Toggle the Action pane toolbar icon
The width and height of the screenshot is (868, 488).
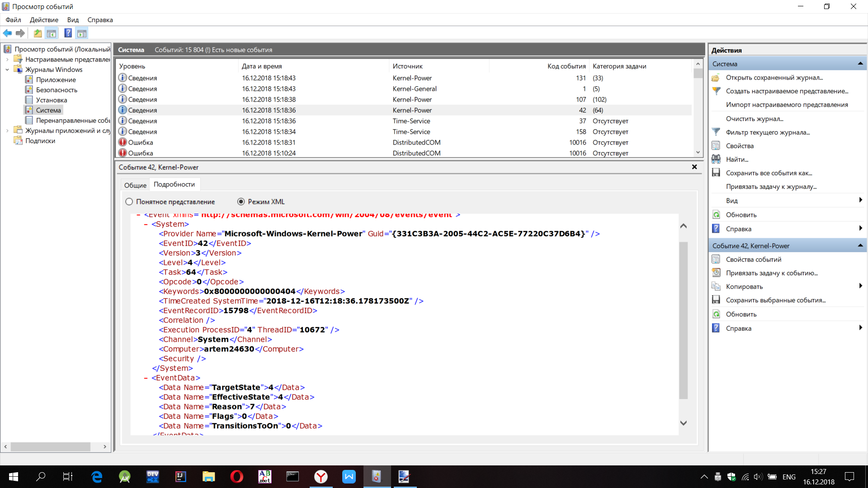tap(82, 33)
